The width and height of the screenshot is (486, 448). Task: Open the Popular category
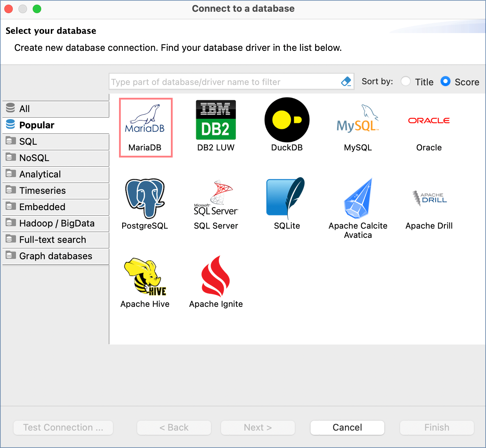(x=56, y=125)
